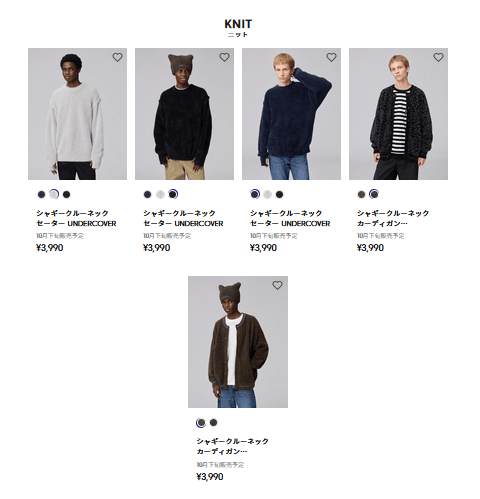Choose black swatch under the navy sweater
Viewport: 480px width, 499px height.
click(x=280, y=194)
